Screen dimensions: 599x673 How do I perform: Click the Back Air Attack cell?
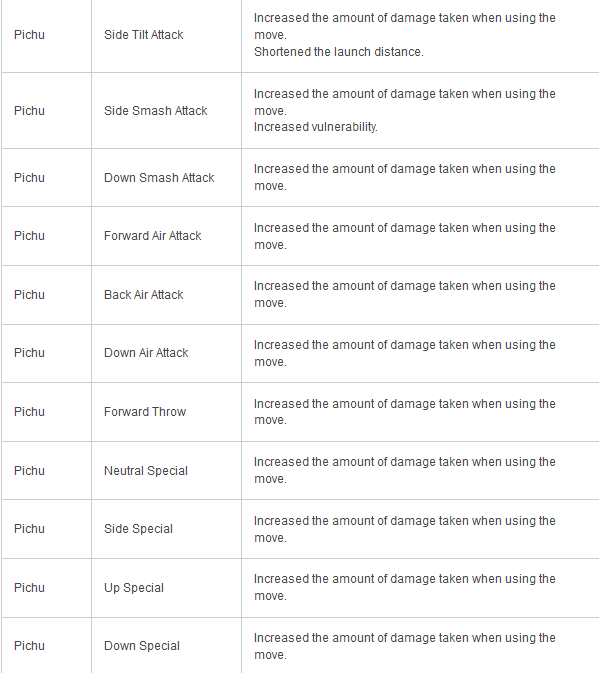[x=166, y=295]
